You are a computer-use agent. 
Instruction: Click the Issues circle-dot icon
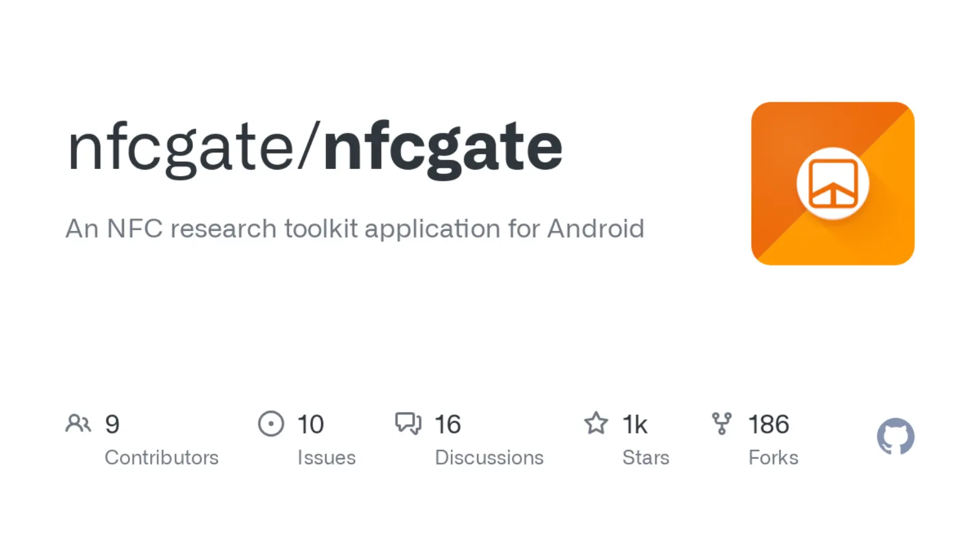[271, 424]
